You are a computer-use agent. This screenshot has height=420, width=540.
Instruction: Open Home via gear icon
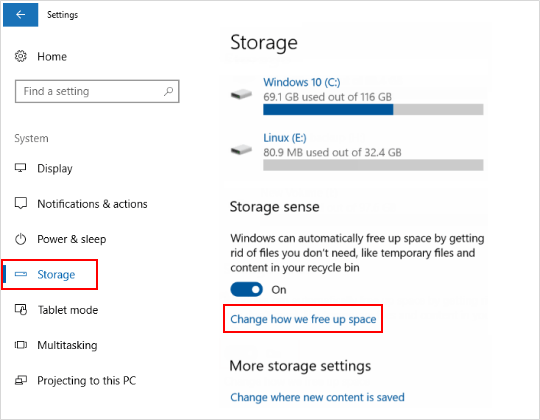coord(21,56)
